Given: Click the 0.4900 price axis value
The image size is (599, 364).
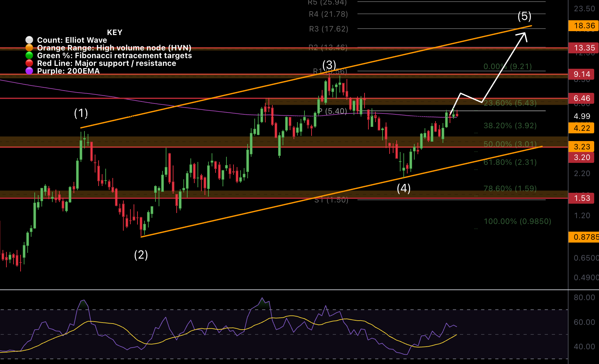Looking at the screenshot, I should [586, 278].
